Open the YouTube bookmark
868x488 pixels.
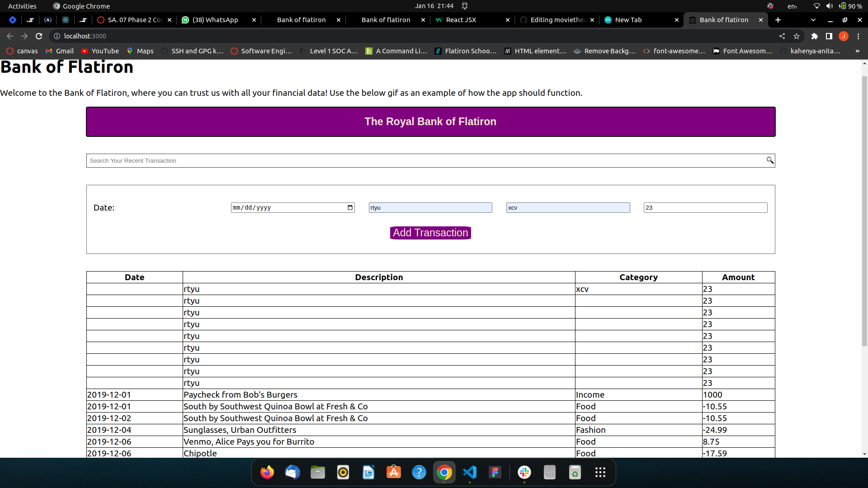coord(100,51)
